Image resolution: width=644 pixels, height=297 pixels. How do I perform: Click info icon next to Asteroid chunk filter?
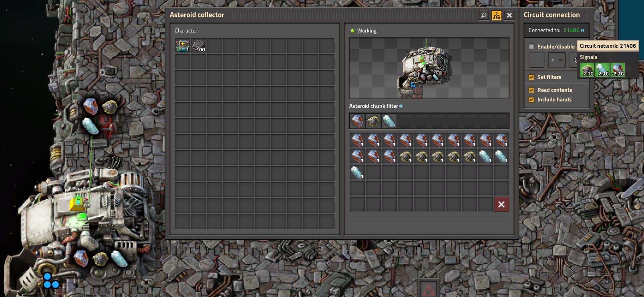[401, 106]
